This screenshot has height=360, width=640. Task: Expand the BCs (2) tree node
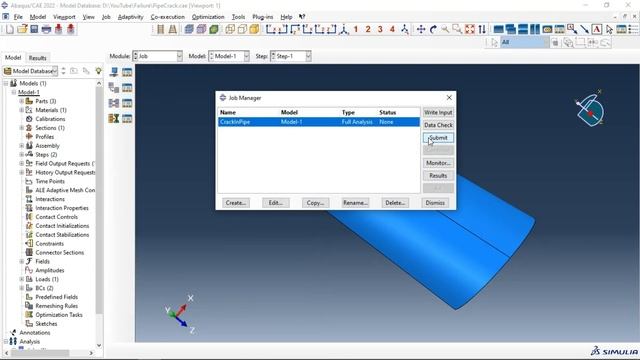[x=22, y=288]
